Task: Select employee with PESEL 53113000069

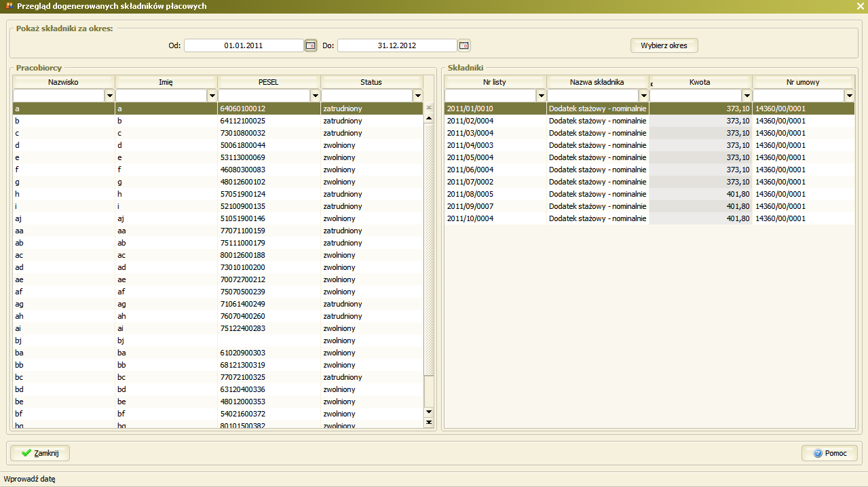Action: click(218, 157)
